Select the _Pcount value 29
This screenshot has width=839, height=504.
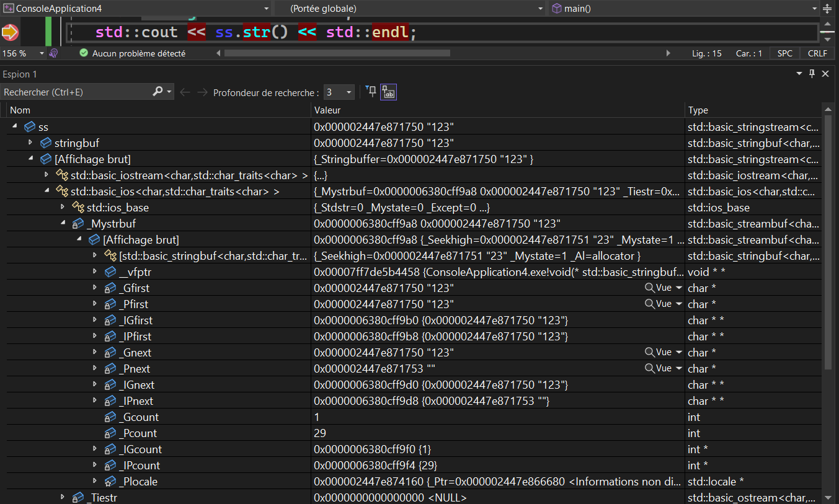coord(320,433)
